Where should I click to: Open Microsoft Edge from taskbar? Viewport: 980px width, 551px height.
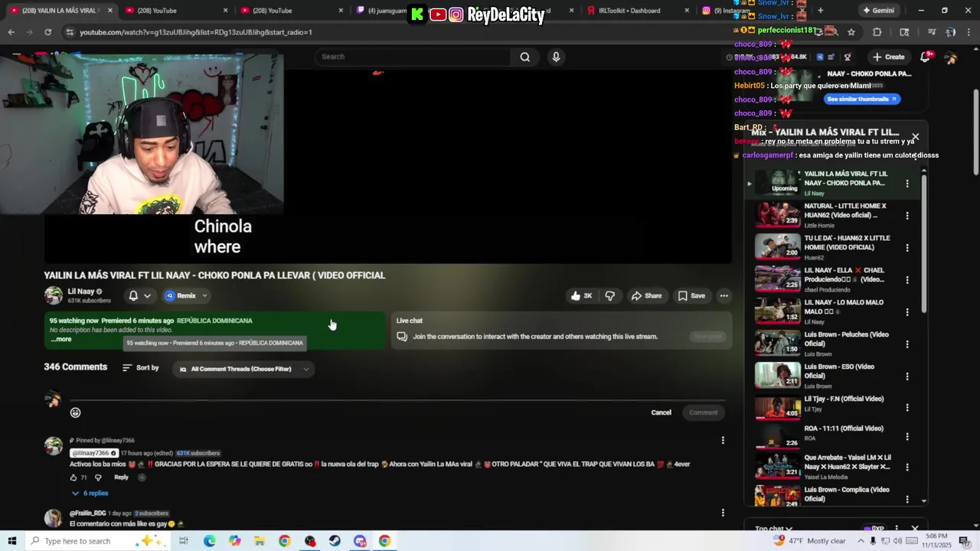click(x=209, y=541)
